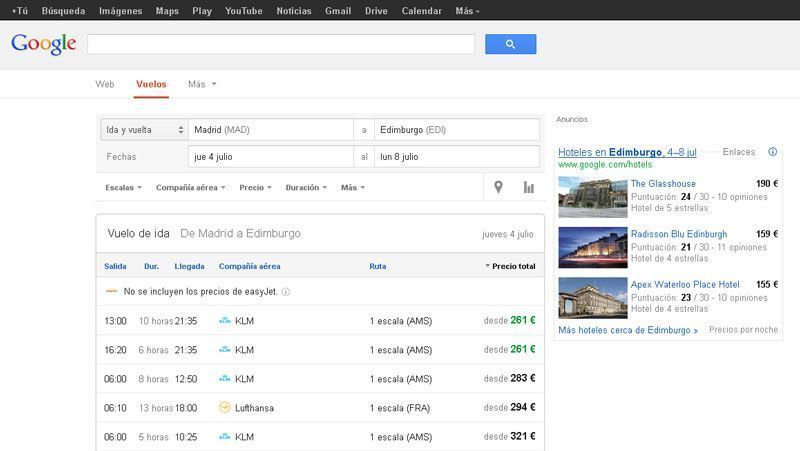
Task: Sort flights by Dur. column
Action: (x=152, y=266)
